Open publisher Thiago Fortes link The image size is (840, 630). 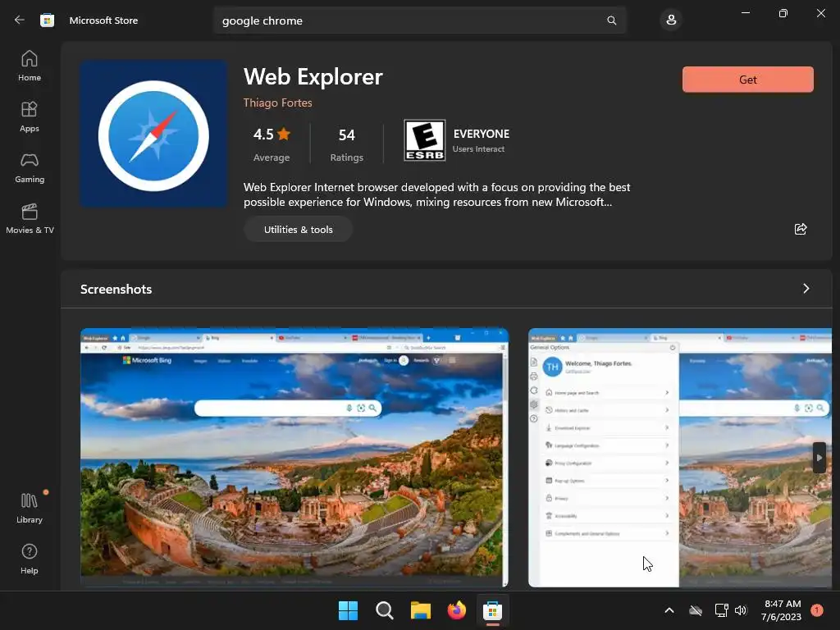coord(277,103)
